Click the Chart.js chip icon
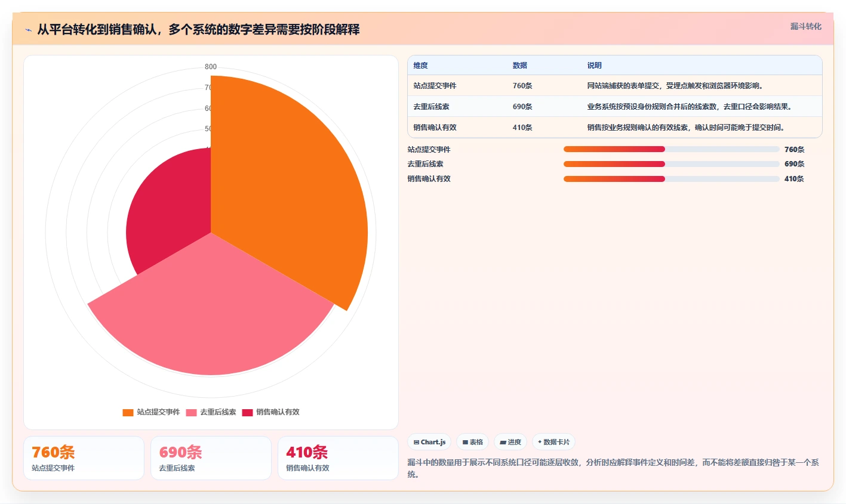Image resolution: width=846 pixels, height=504 pixels. [416, 443]
